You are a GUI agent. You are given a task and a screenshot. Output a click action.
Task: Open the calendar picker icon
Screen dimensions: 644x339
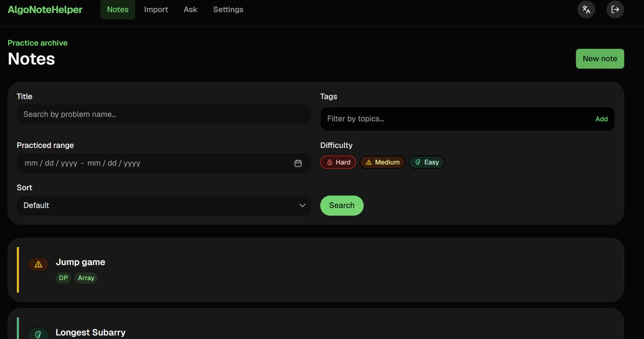pyautogui.click(x=298, y=163)
